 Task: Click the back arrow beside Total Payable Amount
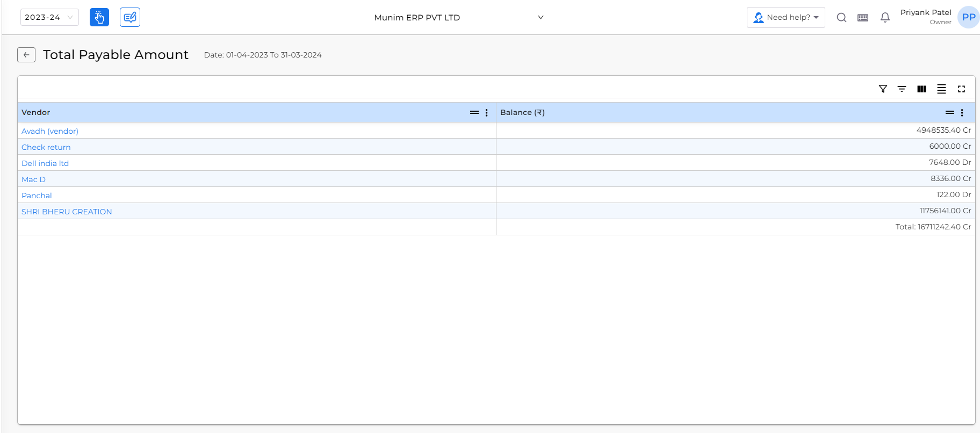pos(26,55)
